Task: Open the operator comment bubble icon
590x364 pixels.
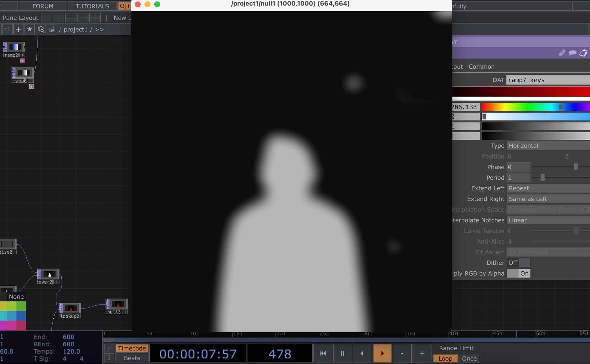Action: pos(572,53)
